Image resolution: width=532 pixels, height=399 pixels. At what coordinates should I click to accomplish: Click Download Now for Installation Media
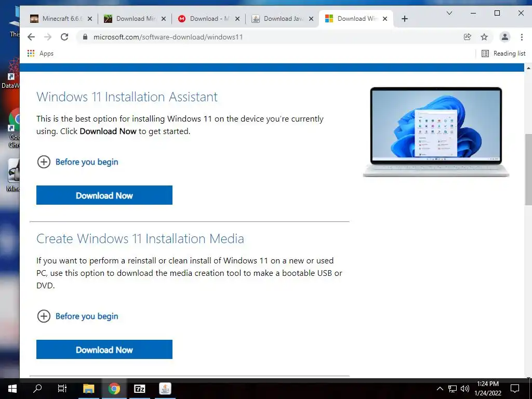[104, 350]
